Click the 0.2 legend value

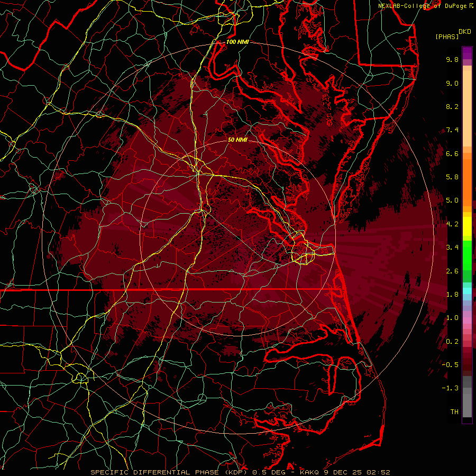pos(452,342)
